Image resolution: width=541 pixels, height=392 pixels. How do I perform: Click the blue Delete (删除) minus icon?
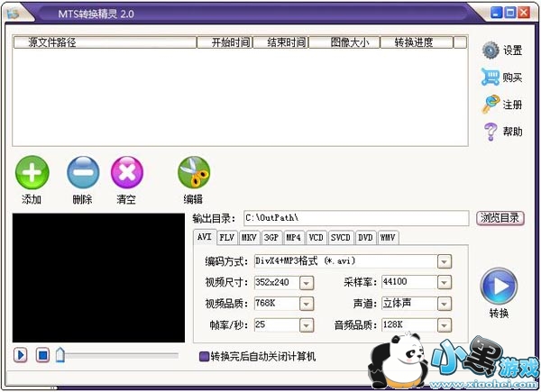[83, 172]
